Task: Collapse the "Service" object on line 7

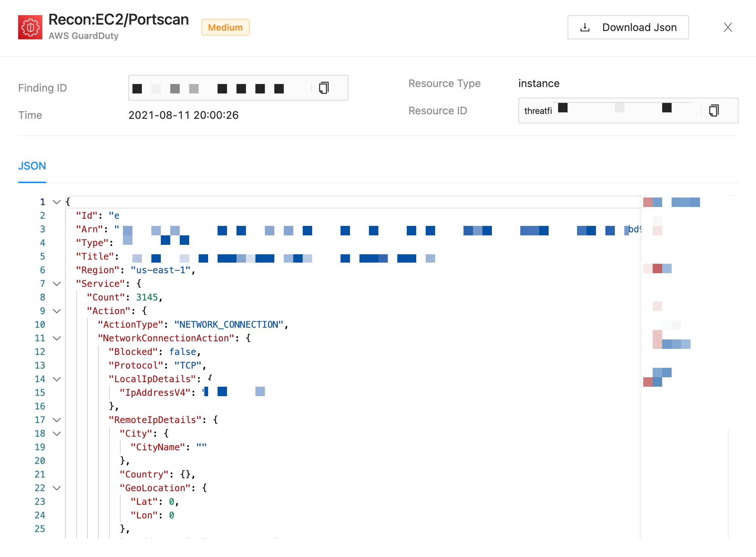Action: pyautogui.click(x=57, y=284)
